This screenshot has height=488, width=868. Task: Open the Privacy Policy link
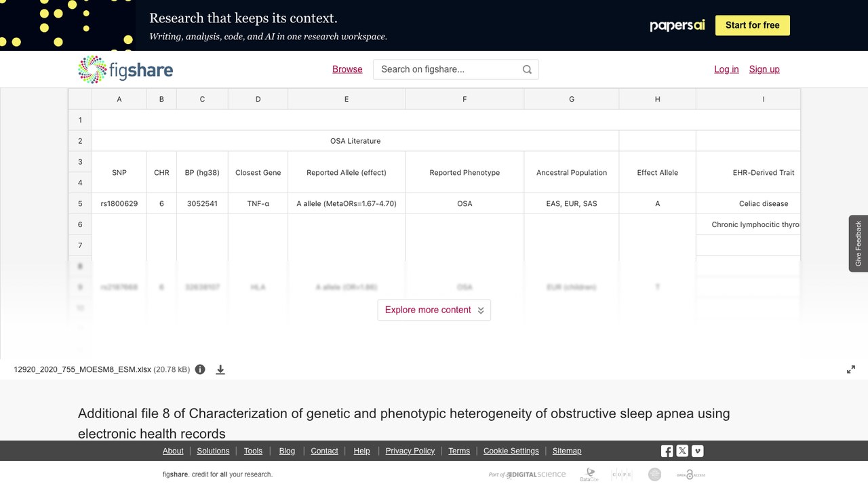tap(410, 451)
